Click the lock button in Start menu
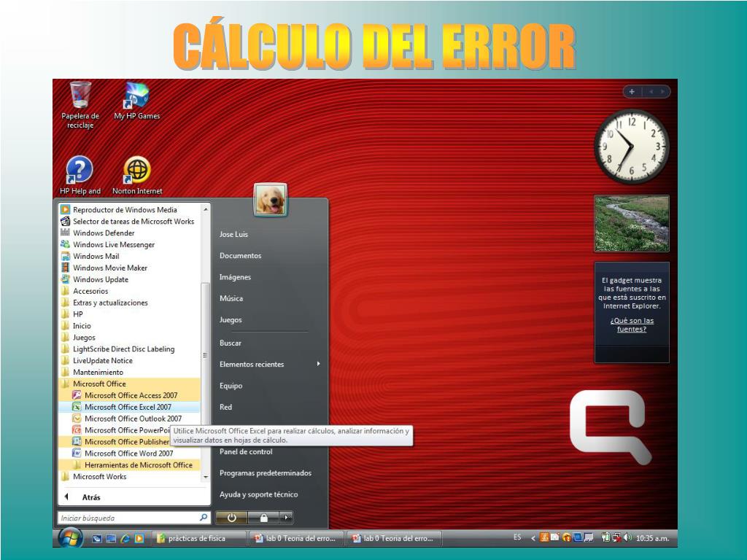 pyautogui.click(x=263, y=518)
